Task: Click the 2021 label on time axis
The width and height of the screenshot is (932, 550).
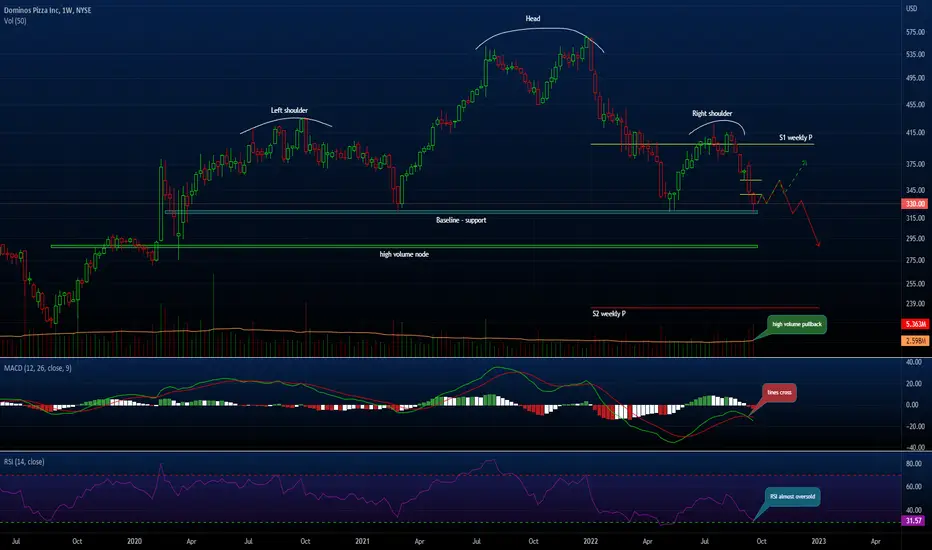Action: [x=363, y=541]
